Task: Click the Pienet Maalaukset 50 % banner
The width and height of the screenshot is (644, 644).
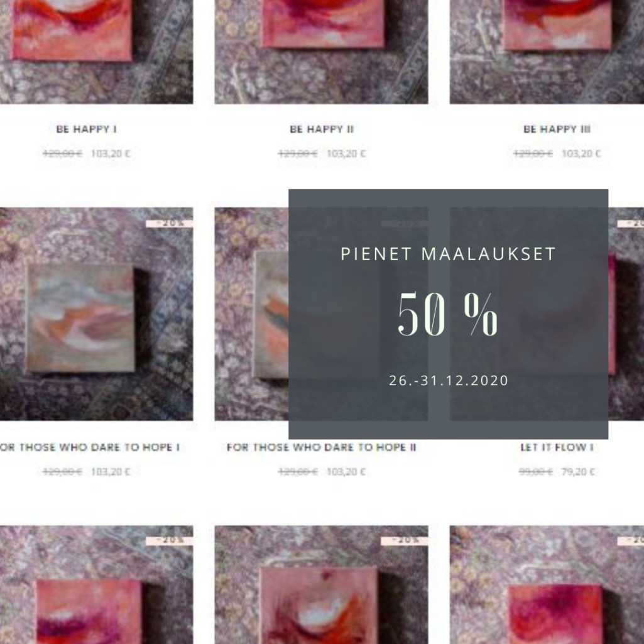Action: [448, 314]
